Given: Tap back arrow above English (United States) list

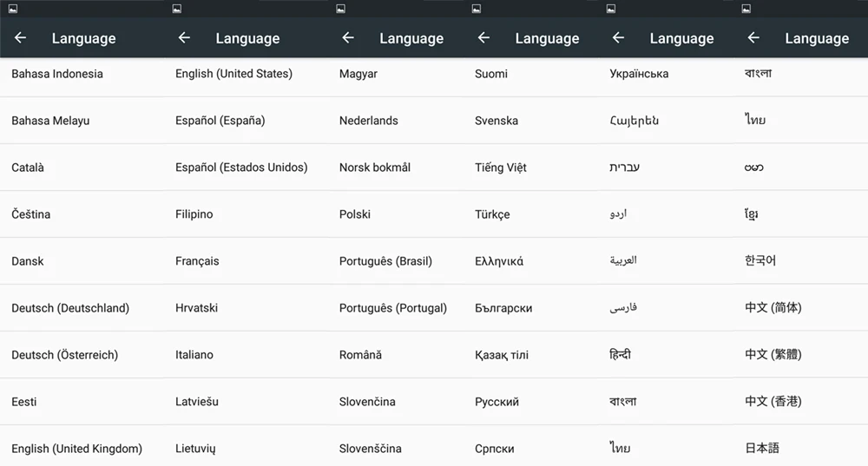Looking at the screenshot, I should point(184,37).
